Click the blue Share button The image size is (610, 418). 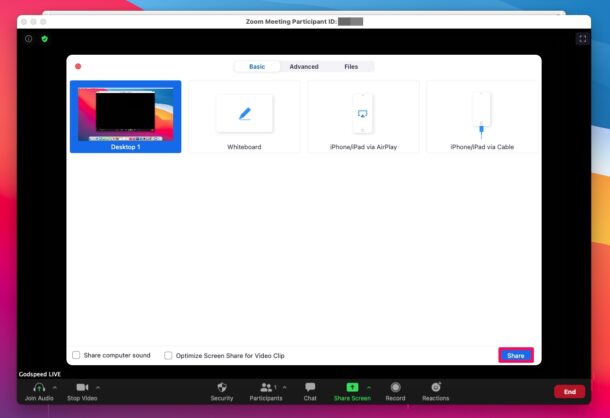pos(516,355)
